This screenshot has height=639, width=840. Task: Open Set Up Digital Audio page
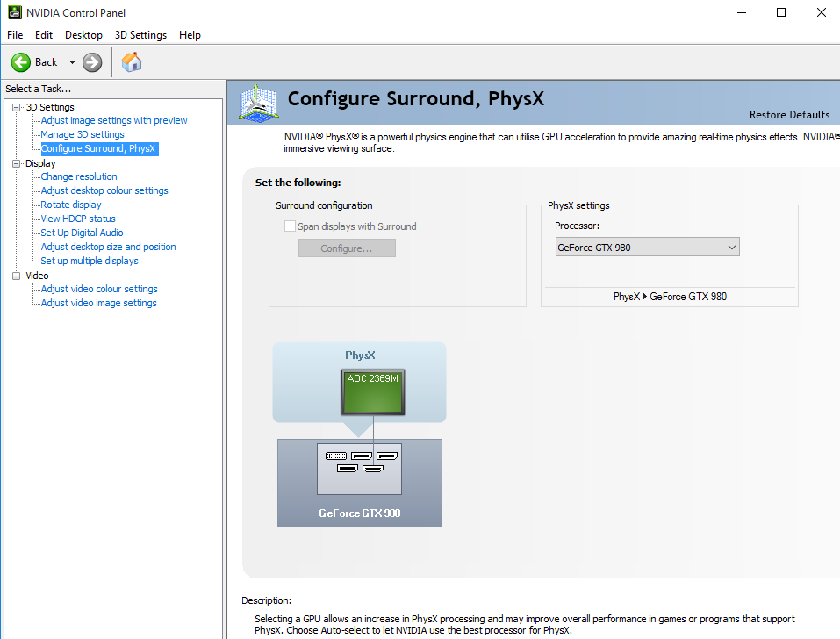coord(82,233)
